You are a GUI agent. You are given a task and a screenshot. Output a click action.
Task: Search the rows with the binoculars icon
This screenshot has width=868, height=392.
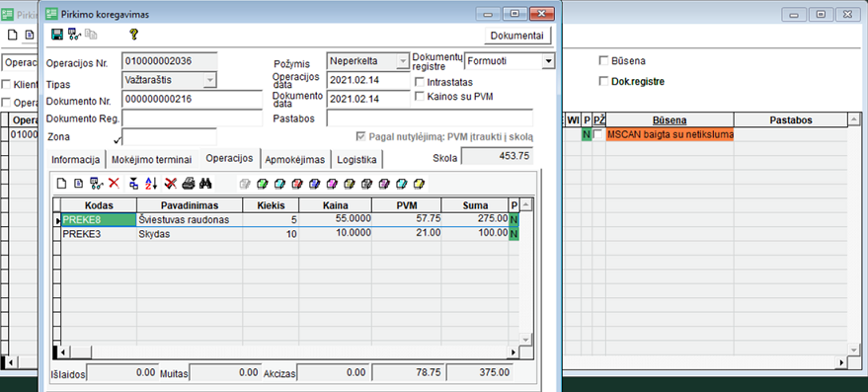[206, 184]
